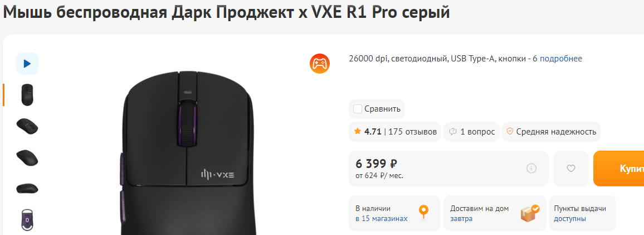Select the second angled mouse thumbnail
The width and height of the screenshot is (644, 235).
click(x=27, y=157)
